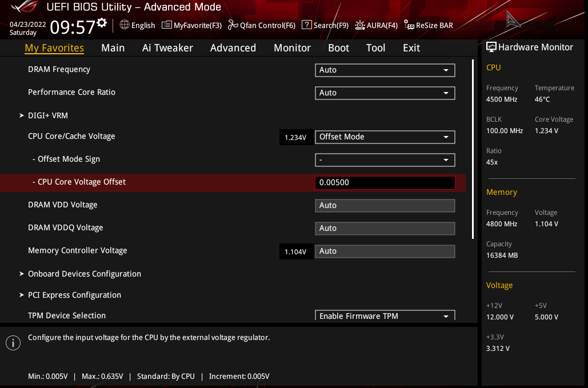Open CPU Core/Cache Voltage Offset Mode dropdown
Screen dimensions: 588x388
coord(385,137)
